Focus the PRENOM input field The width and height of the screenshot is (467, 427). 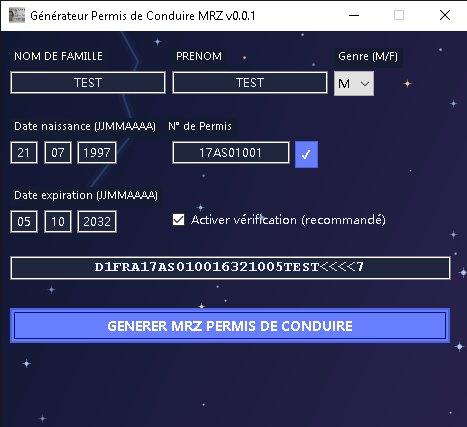(250, 83)
